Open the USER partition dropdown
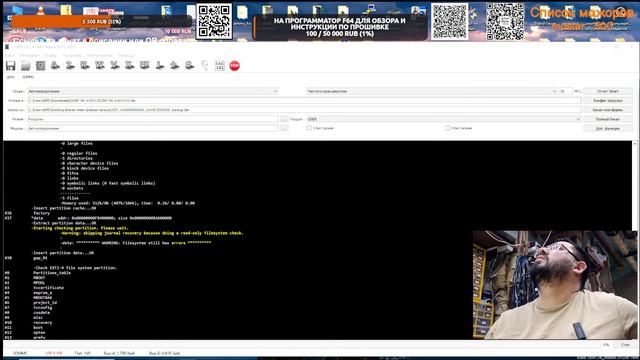 [443, 119]
